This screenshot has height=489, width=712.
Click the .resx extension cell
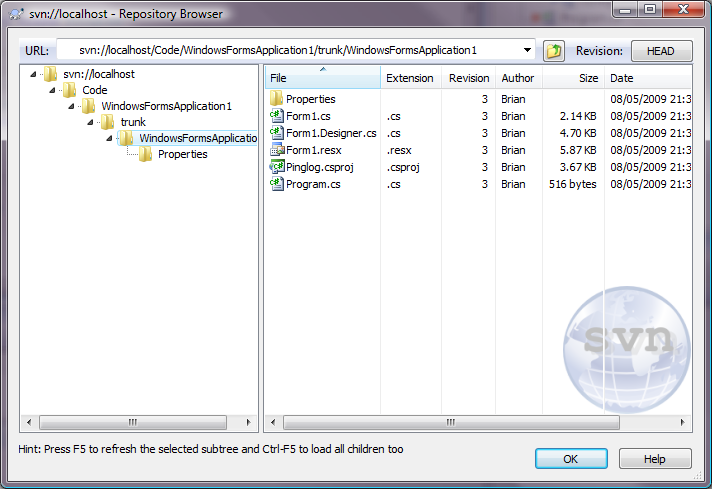point(399,149)
